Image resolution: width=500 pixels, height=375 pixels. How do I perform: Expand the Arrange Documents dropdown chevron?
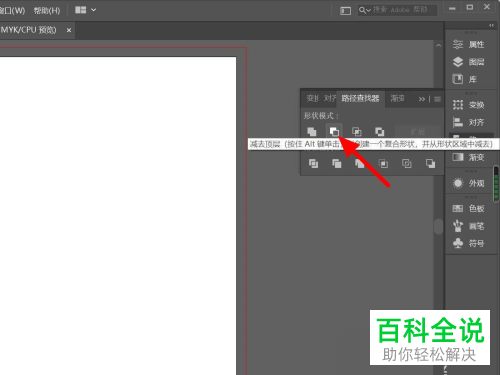pos(94,10)
